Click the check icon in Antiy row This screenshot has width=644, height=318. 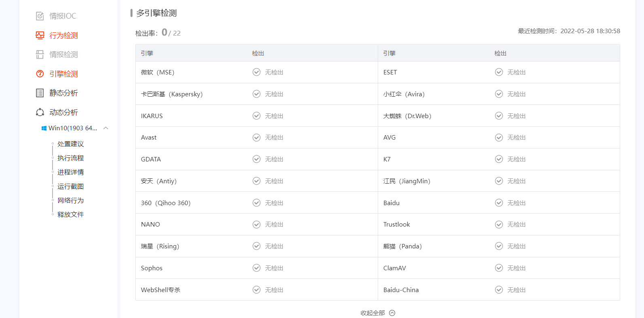pyautogui.click(x=257, y=181)
